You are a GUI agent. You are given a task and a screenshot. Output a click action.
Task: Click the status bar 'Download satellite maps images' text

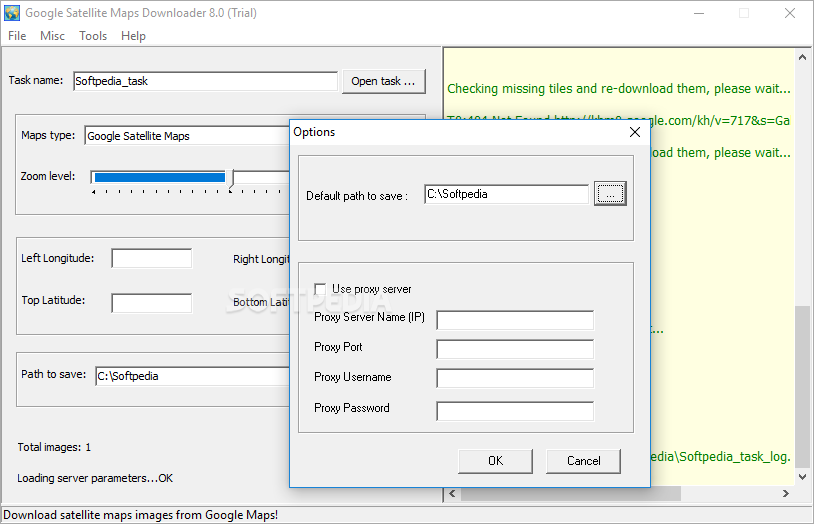point(140,515)
